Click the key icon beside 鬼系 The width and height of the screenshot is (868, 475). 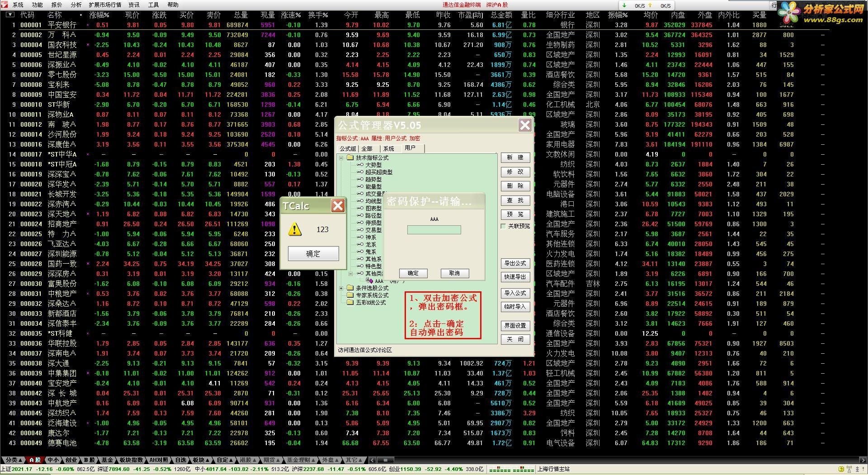(360, 252)
